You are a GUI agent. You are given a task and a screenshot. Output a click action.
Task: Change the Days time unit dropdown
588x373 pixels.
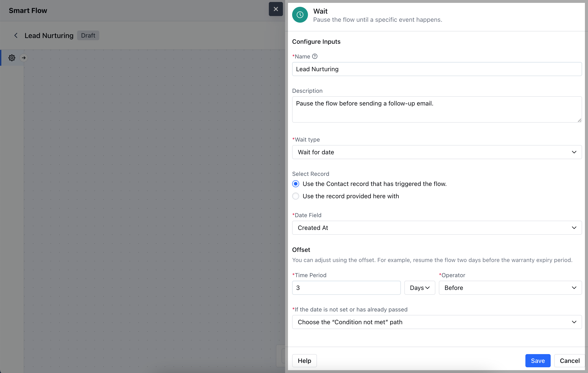tap(419, 288)
